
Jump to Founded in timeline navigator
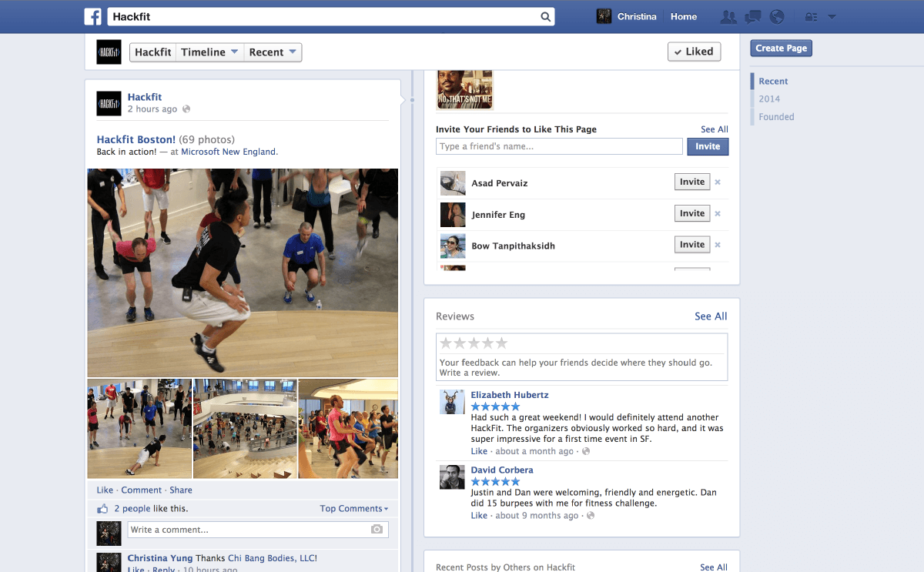coord(776,117)
